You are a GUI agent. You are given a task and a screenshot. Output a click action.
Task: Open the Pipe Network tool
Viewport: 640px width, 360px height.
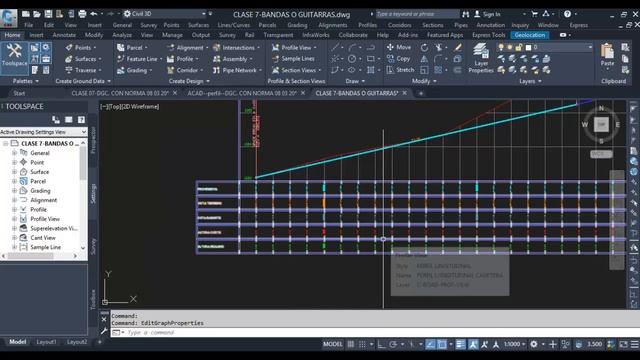pos(237,70)
